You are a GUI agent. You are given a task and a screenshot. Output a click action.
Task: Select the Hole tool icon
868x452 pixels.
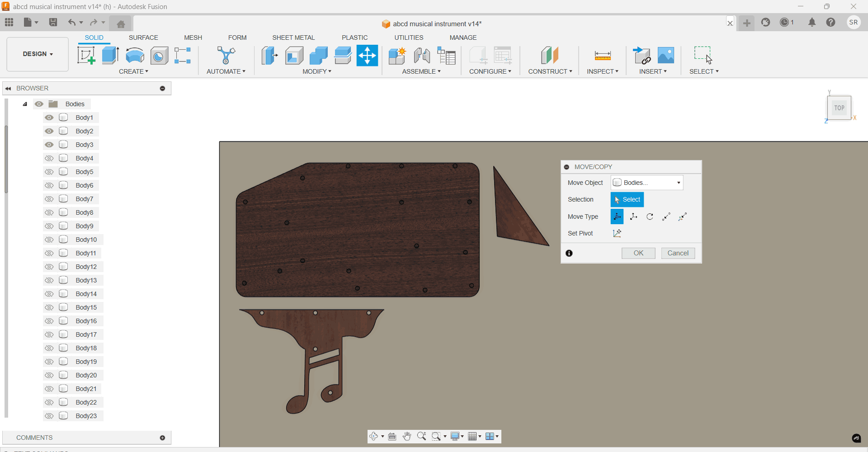(159, 56)
